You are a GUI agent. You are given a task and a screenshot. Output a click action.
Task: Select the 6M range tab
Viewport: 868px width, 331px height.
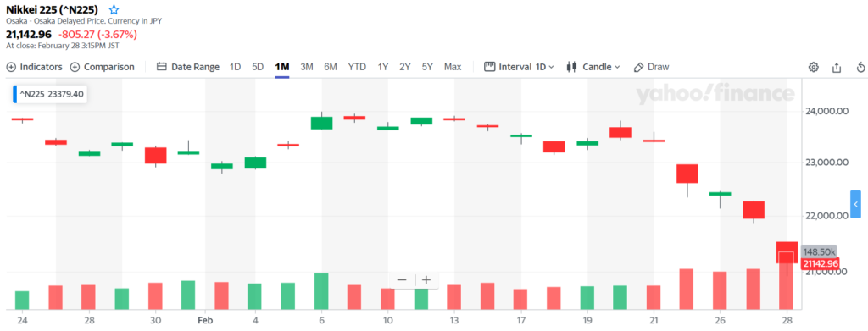click(x=331, y=67)
